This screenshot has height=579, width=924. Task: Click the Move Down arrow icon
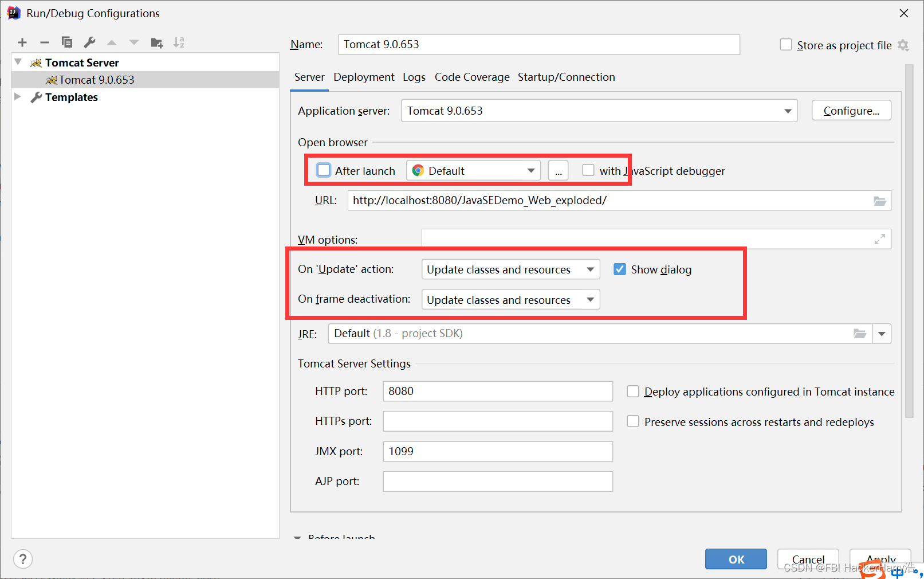(x=134, y=42)
